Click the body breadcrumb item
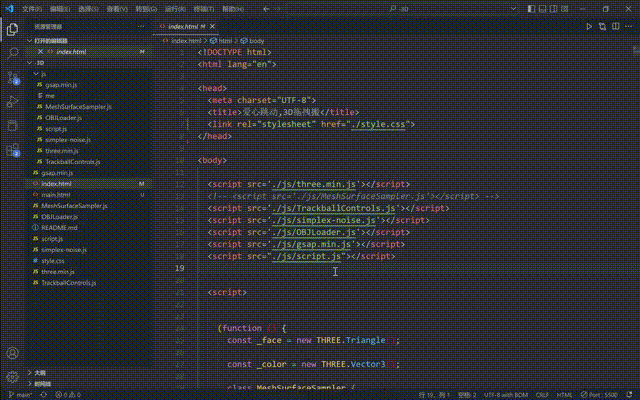This screenshot has height=400, width=640. (x=252, y=41)
